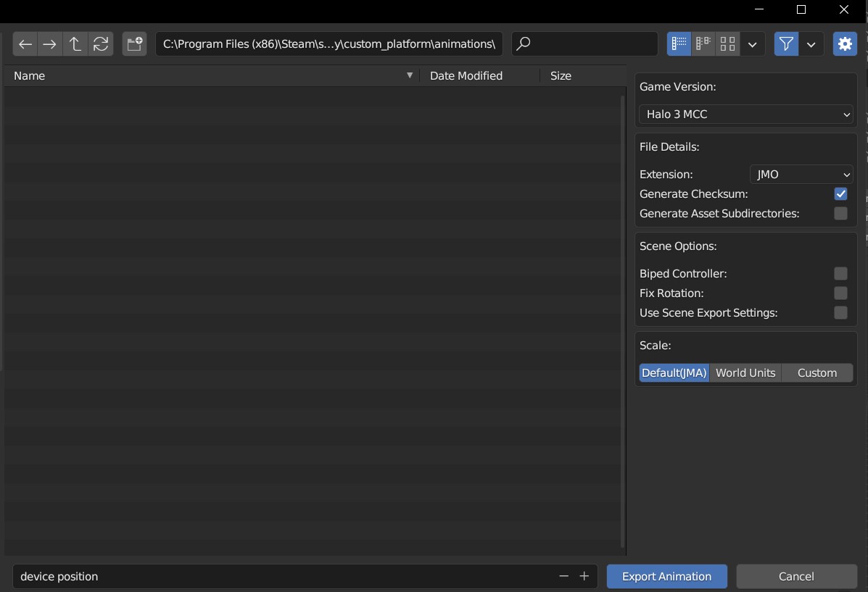The width and height of the screenshot is (868, 592).
Task: Navigate up to parent directory icon
Action: (75, 43)
